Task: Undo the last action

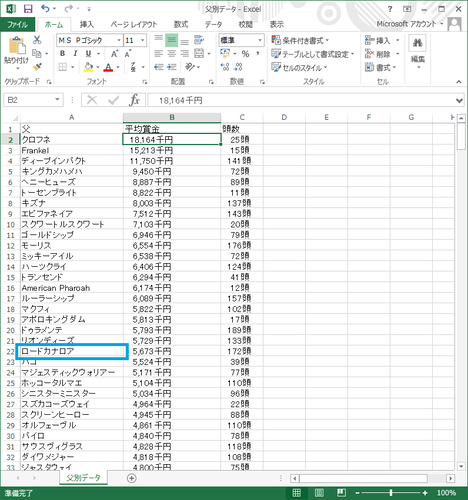Action: coord(46,9)
